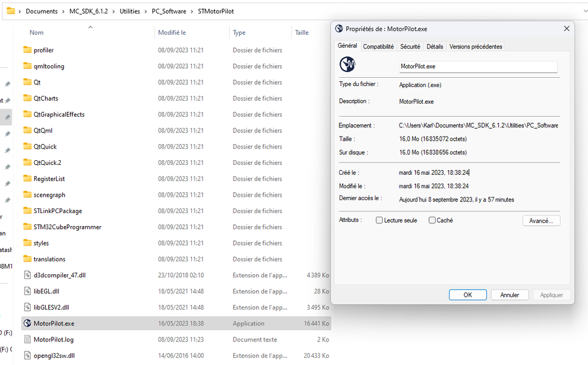Go to MC_SDK_6.1.2 in the breadcrumb
This screenshot has height=365, width=588.
88,11
